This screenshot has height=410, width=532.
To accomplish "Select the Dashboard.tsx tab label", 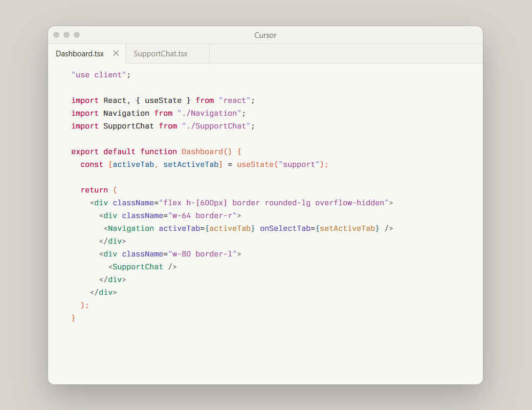I will (x=80, y=54).
